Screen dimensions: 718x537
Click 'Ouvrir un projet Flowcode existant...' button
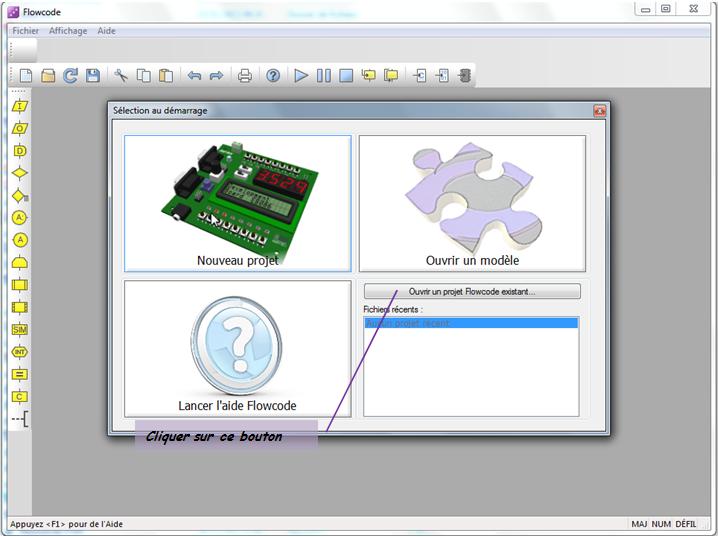pyautogui.click(x=471, y=292)
